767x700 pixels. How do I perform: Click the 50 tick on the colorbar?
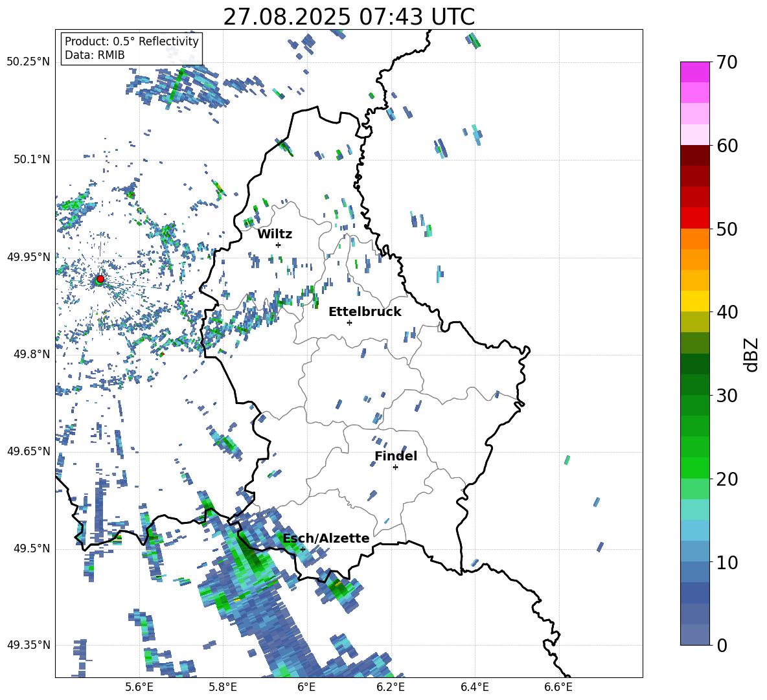[x=727, y=229]
